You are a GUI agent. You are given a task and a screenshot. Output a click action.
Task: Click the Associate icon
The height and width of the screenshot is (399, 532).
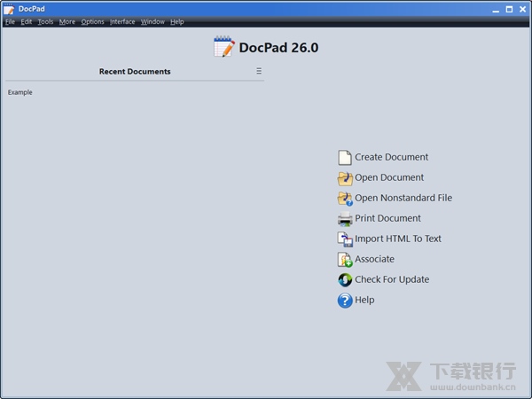345,260
